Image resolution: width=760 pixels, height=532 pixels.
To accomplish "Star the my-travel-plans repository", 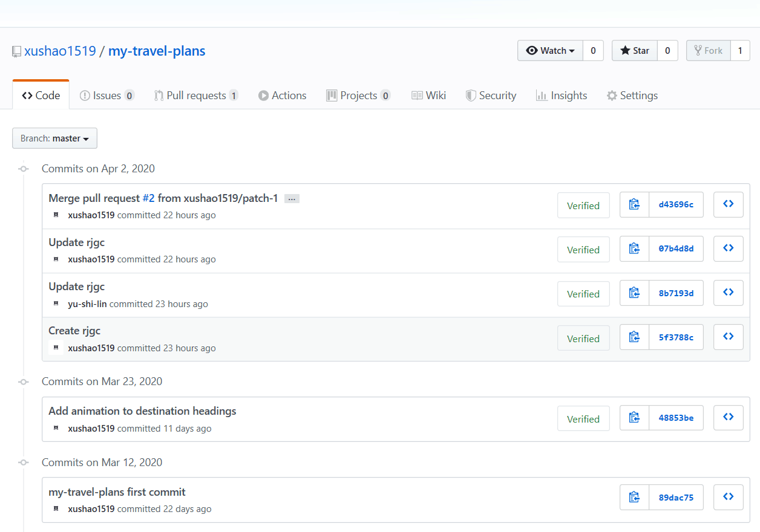I will point(635,51).
